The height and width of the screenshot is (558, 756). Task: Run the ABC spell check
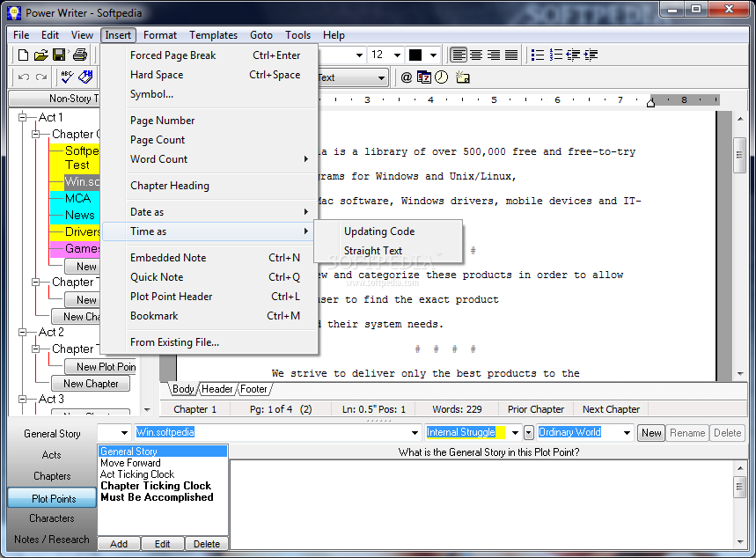click(x=67, y=77)
